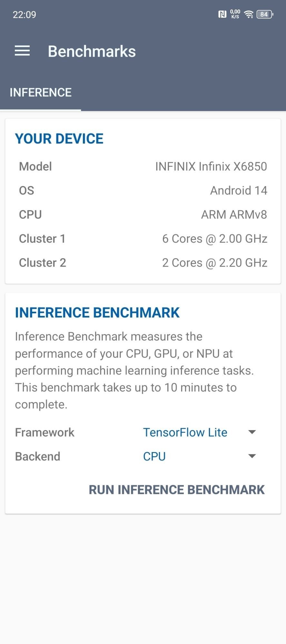The width and height of the screenshot is (286, 644).
Task: Tap the Wi-Fi status icon
Action: [249, 14]
